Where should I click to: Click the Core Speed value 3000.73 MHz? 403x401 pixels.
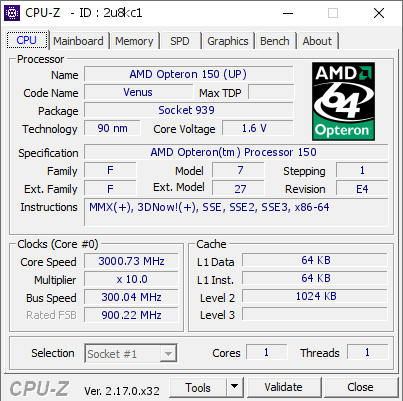coord(131,261)
